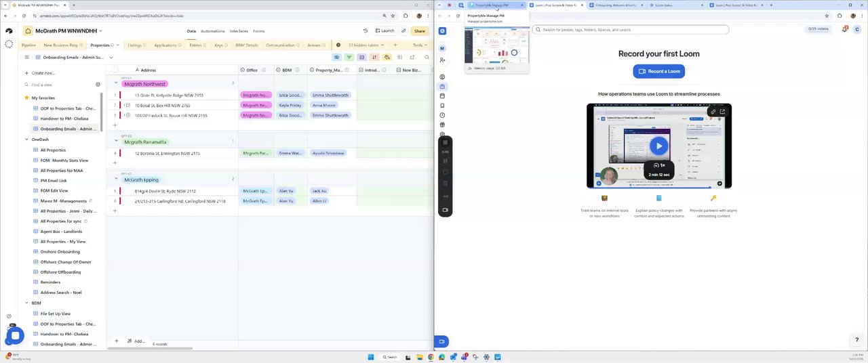Play the Loom intro video

pos(658,146)
